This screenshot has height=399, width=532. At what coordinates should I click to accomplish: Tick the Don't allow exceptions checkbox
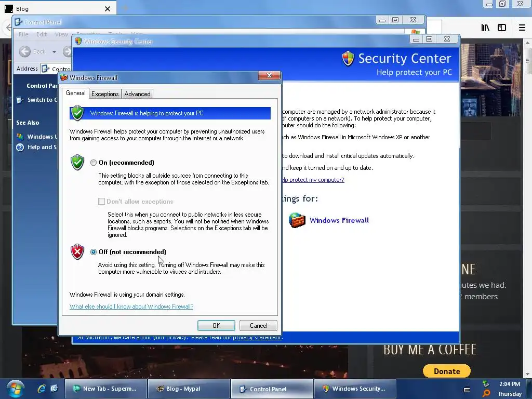click(x=101, y=202)
